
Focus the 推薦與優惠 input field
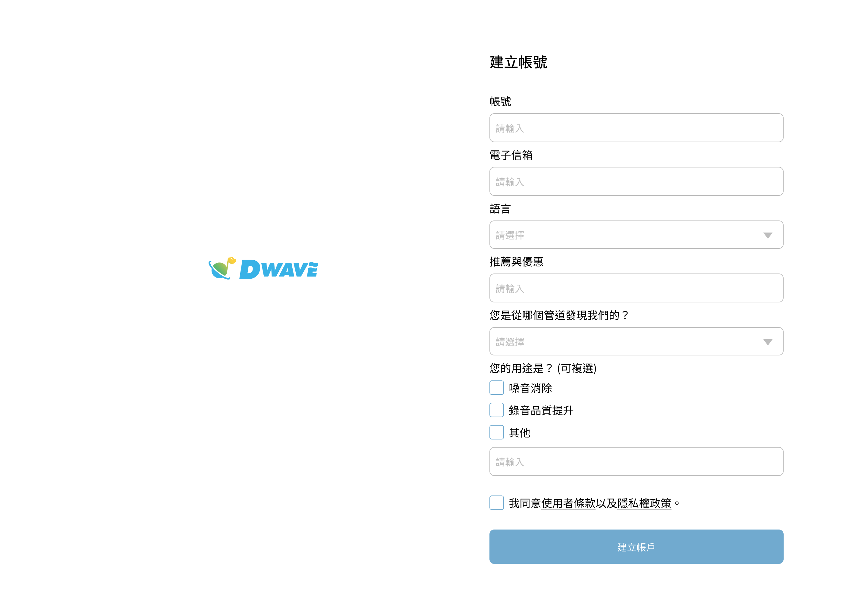(636, 288)
